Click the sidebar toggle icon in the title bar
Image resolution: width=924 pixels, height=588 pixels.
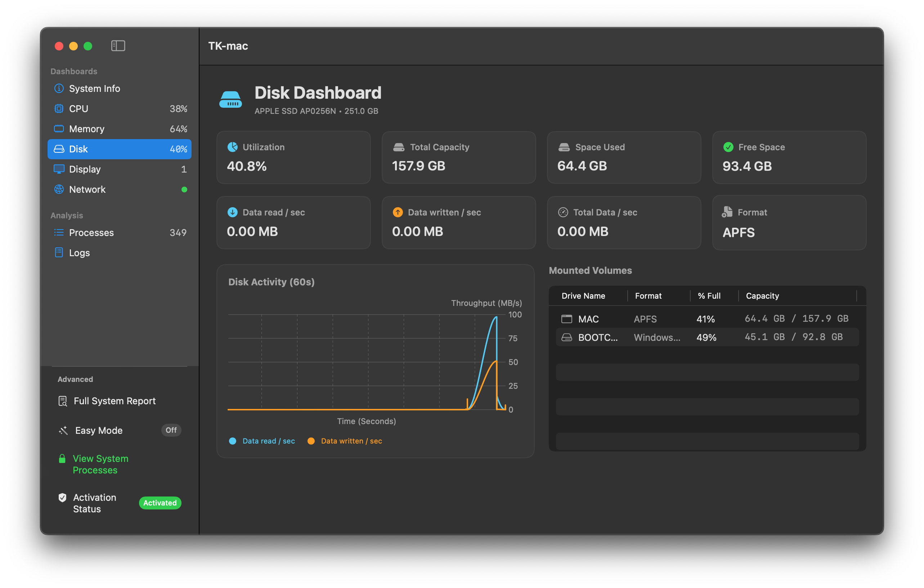click(118, 46)
